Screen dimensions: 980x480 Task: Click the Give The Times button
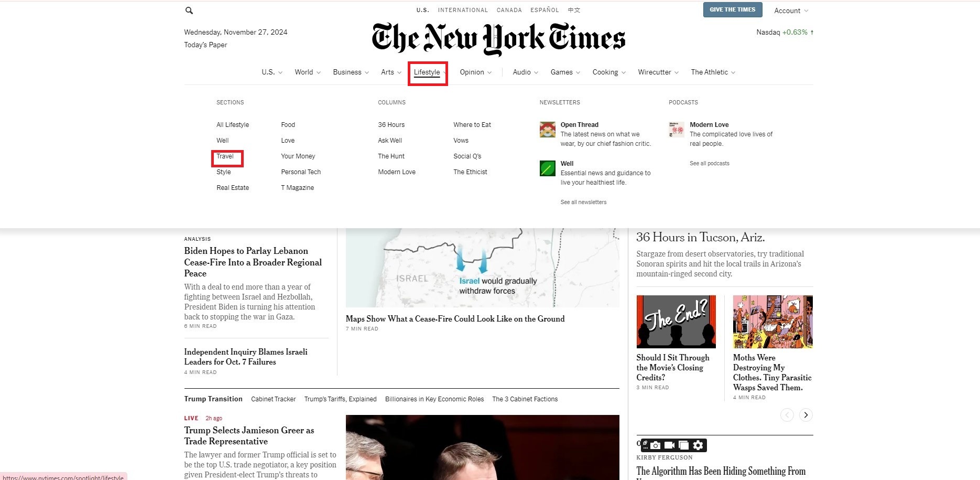click(733, 10)
